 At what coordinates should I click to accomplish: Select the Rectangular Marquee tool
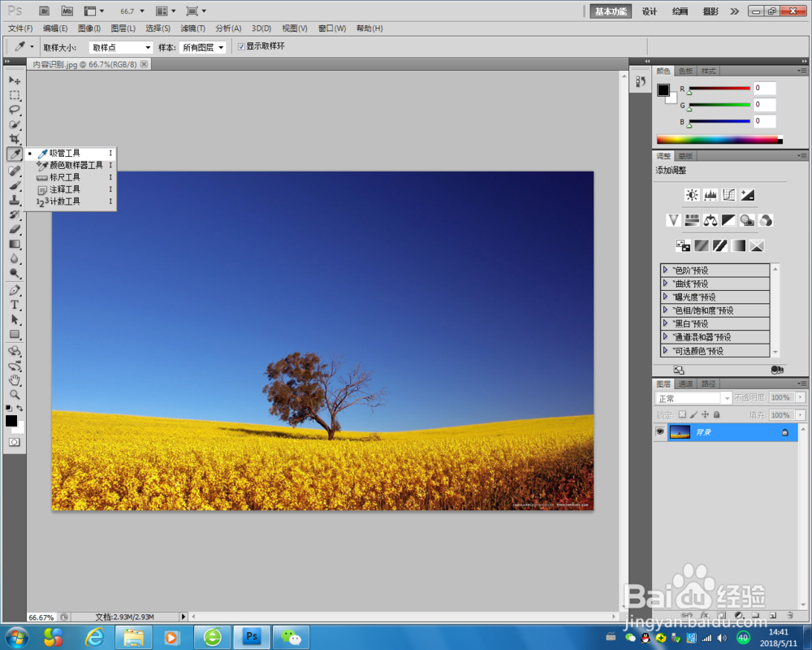[15, 95]
